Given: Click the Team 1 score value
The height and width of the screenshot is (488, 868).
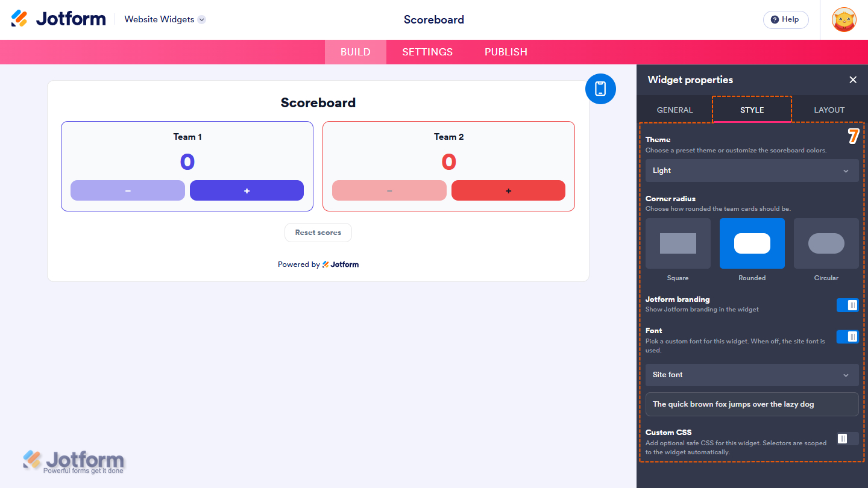Looking at the screenshot, I should point(187,162).
